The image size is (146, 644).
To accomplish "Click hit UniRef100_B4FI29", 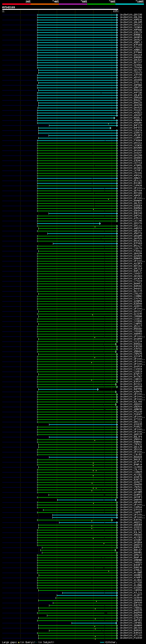I will [x=131, y=125].
